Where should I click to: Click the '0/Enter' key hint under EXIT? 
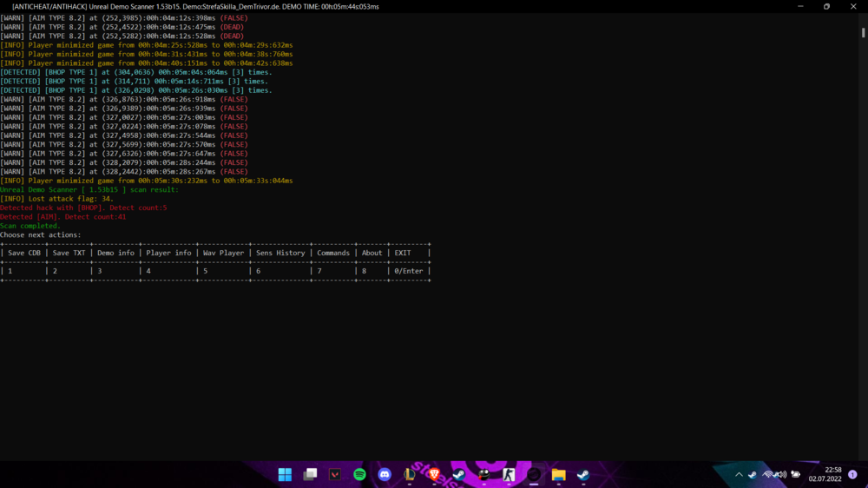coord(409,271)
